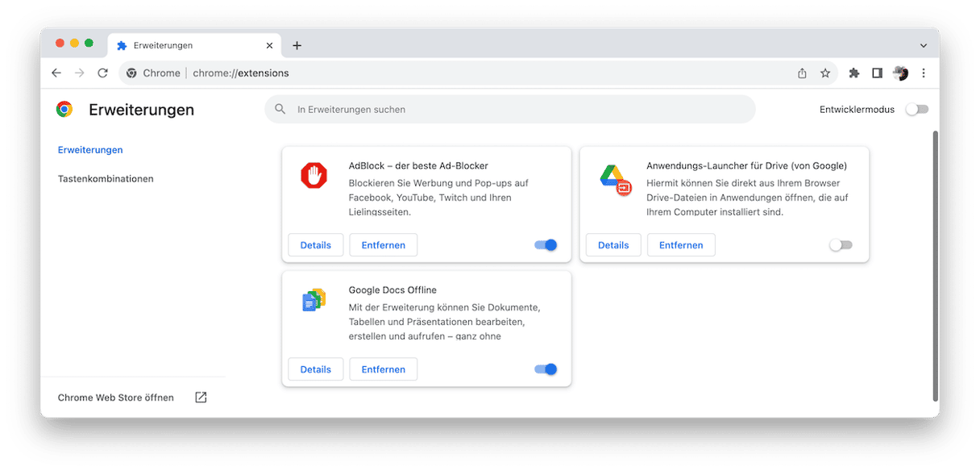The width and height of the screenshot is (980, 471).
Task: Click the Google Drive launcher icon
Action: point(615,178)
